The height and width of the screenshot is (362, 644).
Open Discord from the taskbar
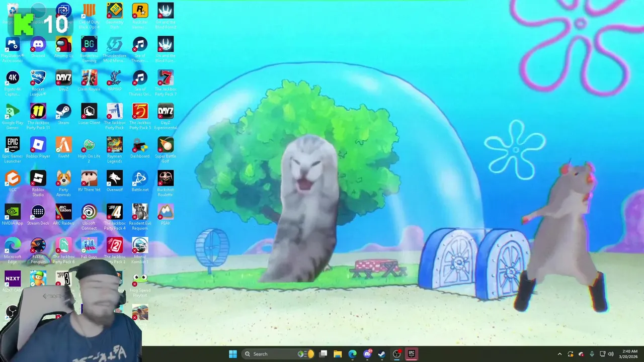pyautogui.click(x=367, y=354)
